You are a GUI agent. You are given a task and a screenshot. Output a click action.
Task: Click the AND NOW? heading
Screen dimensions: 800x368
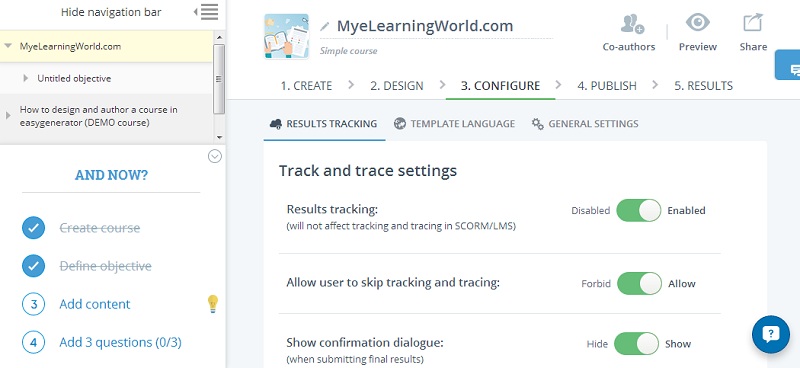pyautogui.click(x=111, y=175)
